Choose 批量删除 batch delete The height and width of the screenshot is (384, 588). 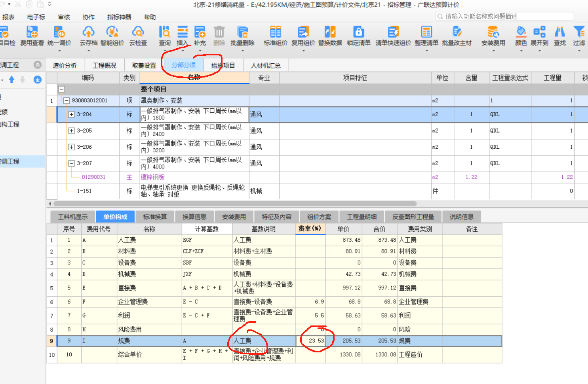242,36
